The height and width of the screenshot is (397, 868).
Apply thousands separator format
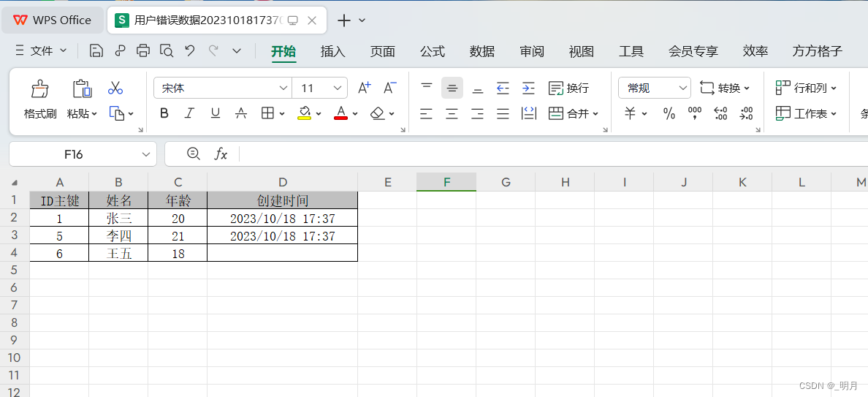pos(695,113)
